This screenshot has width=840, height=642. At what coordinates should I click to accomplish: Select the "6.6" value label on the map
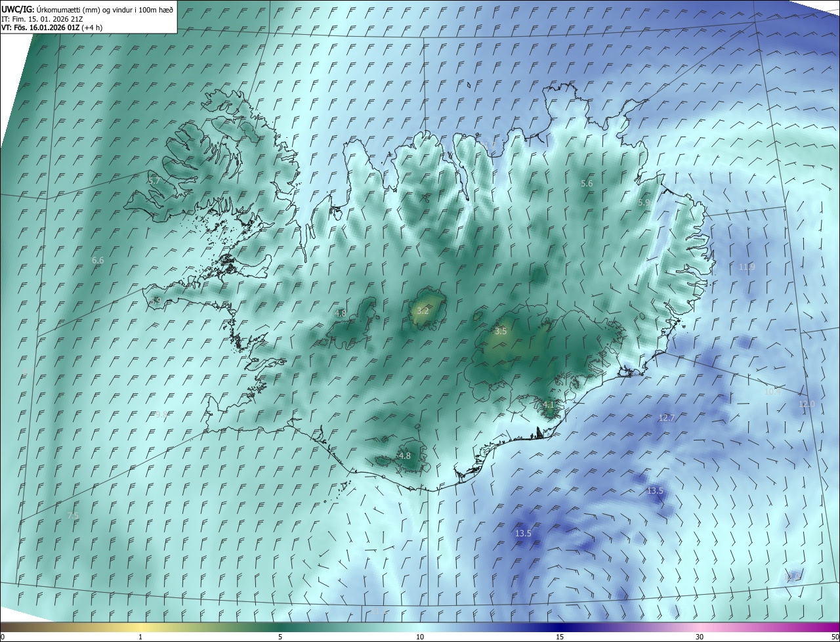[98, 261]
